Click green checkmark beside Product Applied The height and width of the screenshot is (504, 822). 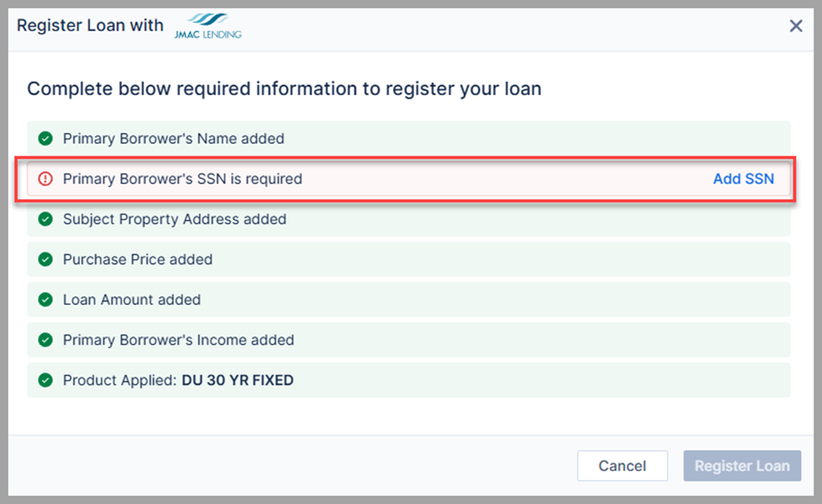(x=46, y=381)
